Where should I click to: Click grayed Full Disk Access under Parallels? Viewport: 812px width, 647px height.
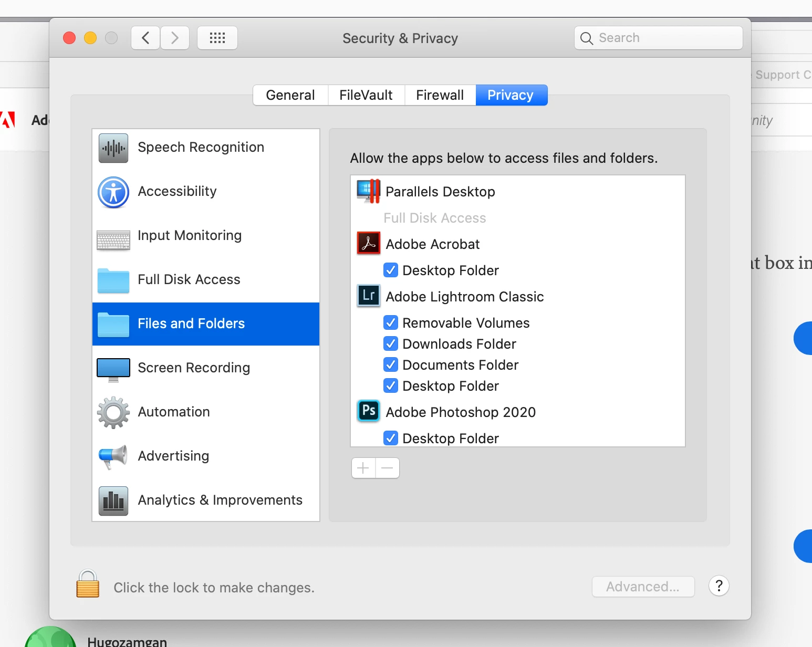[x=435, y=218]
